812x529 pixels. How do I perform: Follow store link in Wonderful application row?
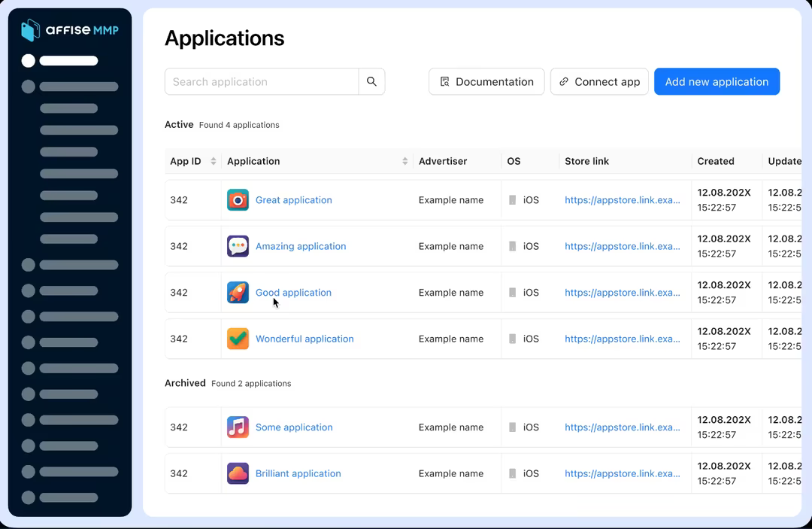tap(623, 339)
